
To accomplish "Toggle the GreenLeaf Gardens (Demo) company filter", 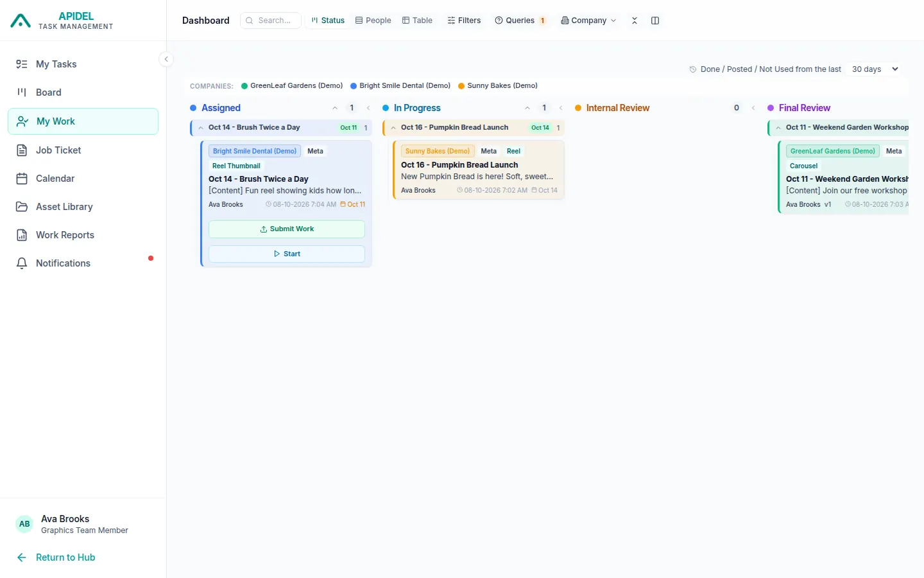I will (292, 85).
